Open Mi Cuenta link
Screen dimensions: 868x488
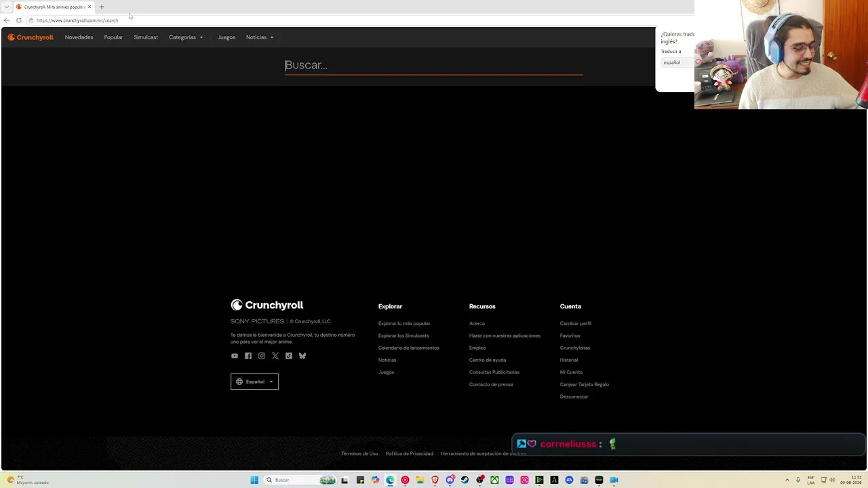pyautogui.click(x=571, y=372)
